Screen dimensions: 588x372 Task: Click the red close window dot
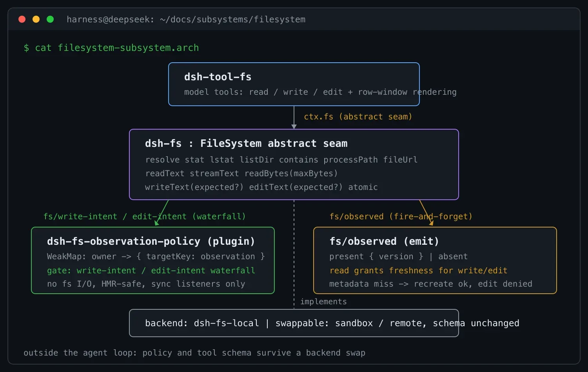point(22,19)
